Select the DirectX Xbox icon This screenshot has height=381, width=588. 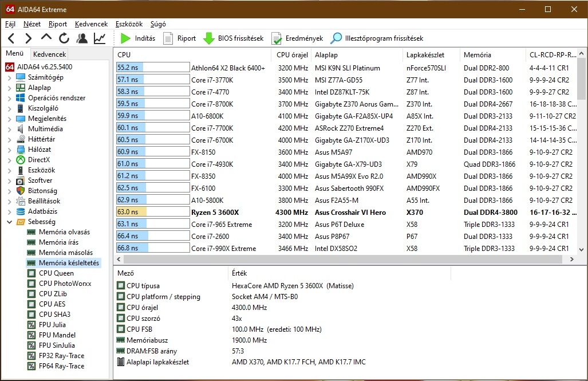pyautogui.click(x=21, y=160)
